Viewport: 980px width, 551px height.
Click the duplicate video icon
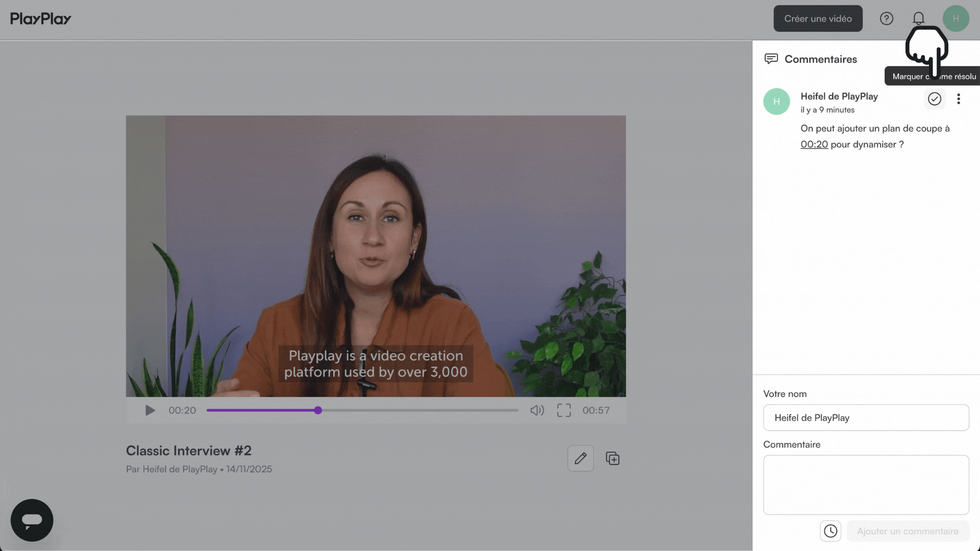click(612, 458)
